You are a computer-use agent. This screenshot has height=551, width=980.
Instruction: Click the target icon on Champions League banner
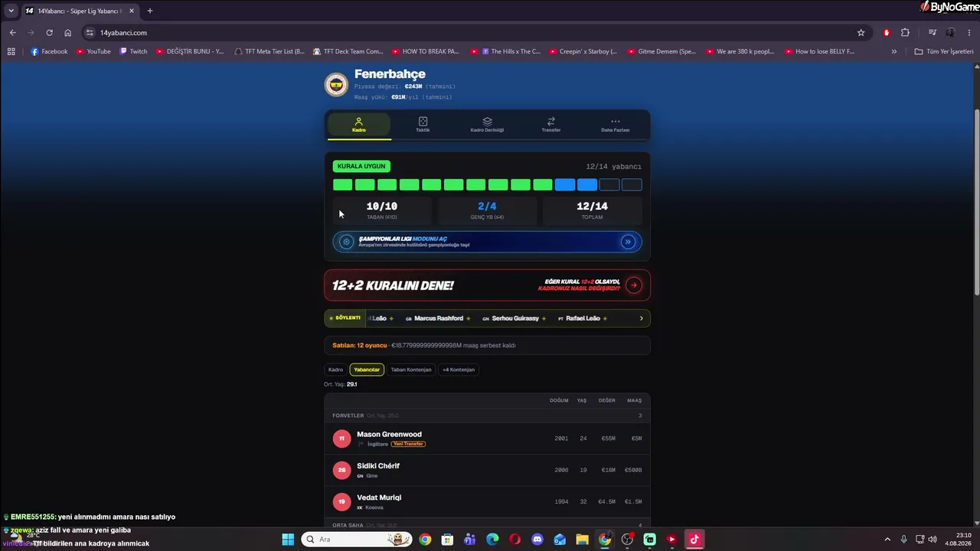[346, 242]
